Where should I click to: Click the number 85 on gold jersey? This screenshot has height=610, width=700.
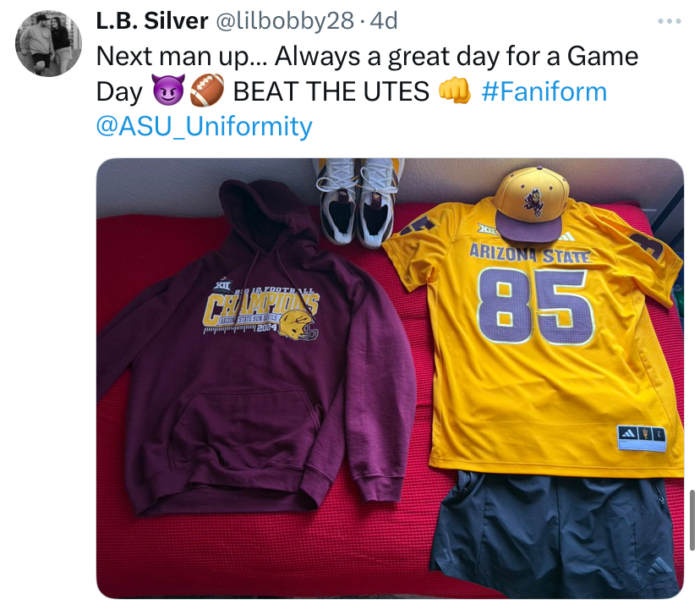coord(536,306)
